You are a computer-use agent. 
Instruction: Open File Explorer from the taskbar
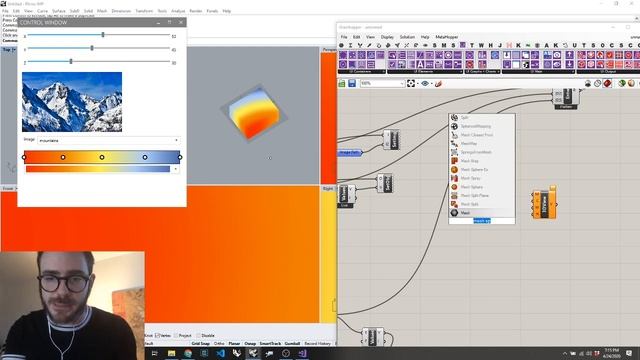pos(171,353)
